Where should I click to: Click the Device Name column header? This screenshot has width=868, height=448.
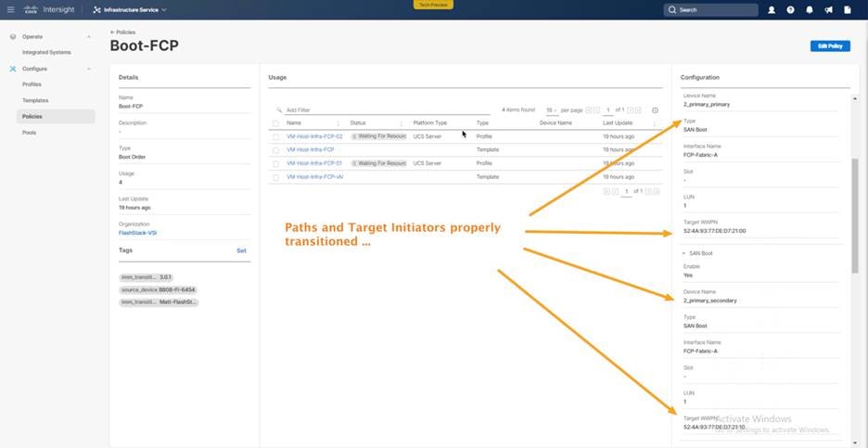pos(555,123)
